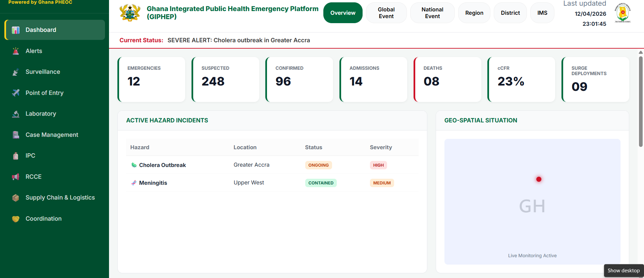Click the Upper West location cell
644x278 pixels.
249,182
